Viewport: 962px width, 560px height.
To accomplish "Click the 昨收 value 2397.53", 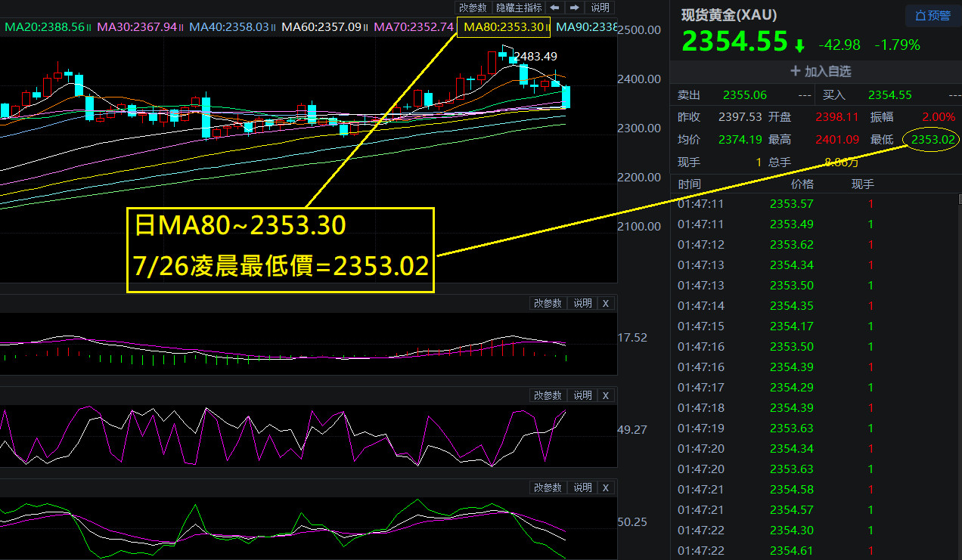I will point(740,117).
